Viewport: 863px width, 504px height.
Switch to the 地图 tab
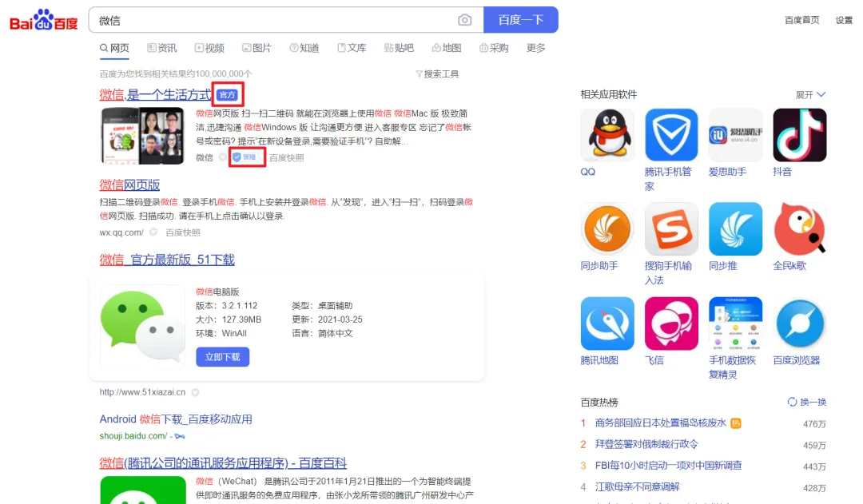[x=447, y=48]
